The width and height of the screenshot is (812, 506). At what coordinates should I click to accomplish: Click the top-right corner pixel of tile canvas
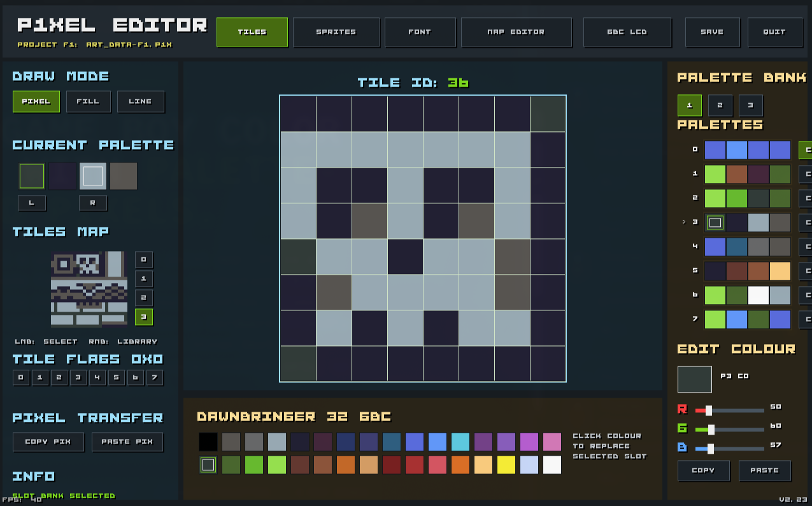(548, 114)
